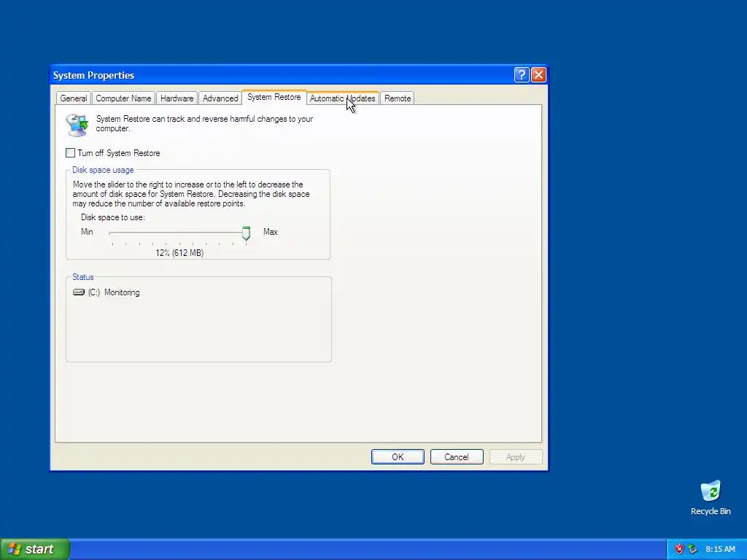Select the Advanced tab
Viewport: 747px width, 560px height.
220,98
